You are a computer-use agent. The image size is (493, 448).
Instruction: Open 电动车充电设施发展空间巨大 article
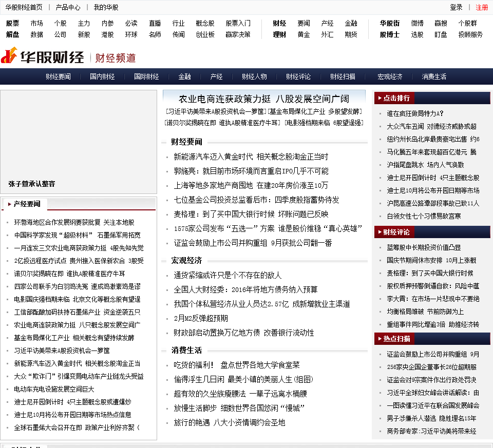(54, 389)
